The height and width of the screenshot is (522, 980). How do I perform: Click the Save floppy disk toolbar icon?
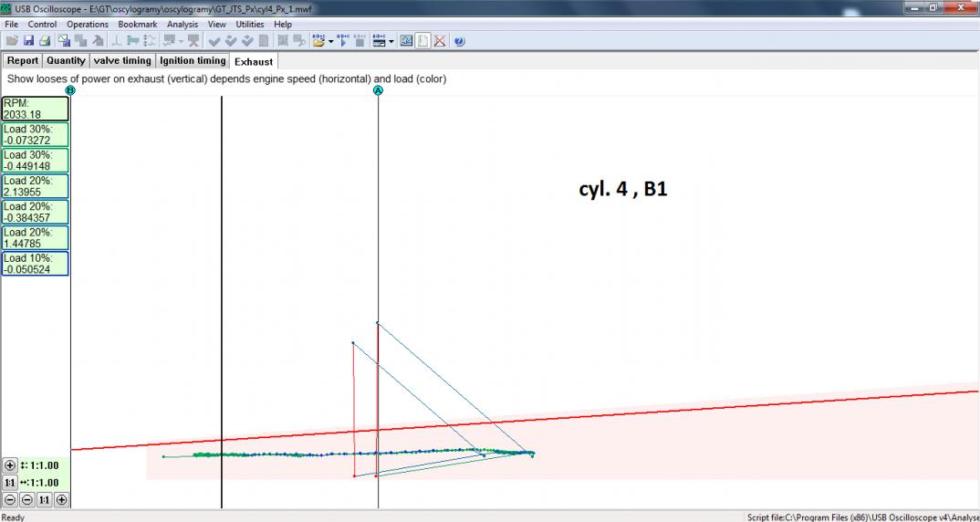coord(28,41)
